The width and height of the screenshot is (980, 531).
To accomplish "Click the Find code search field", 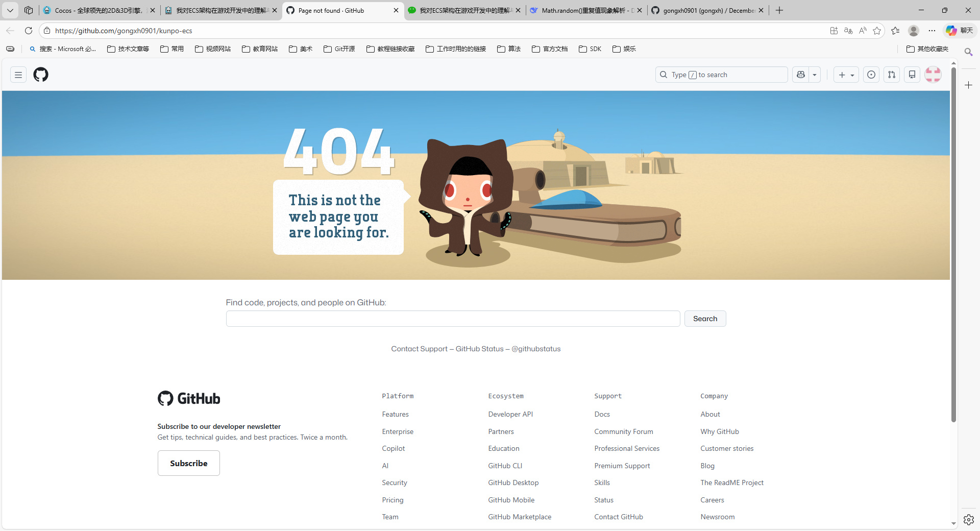I will 453,319.
